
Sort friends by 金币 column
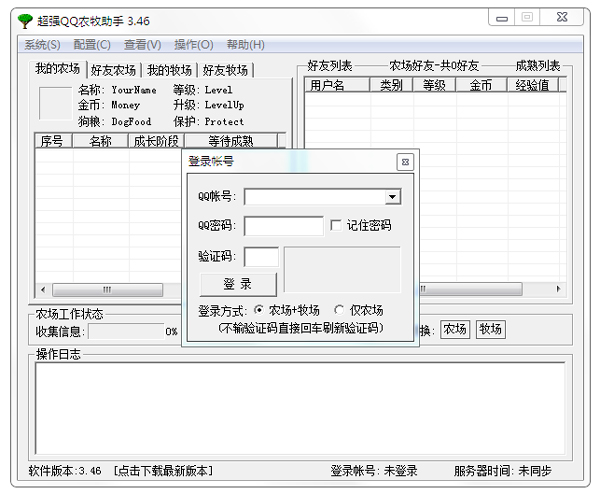(481, 85)
